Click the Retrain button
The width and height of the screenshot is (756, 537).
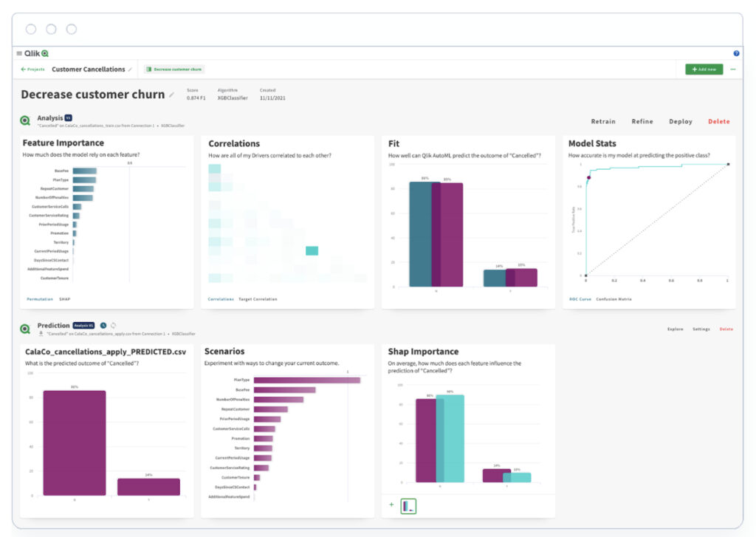[x=603, y=121]
